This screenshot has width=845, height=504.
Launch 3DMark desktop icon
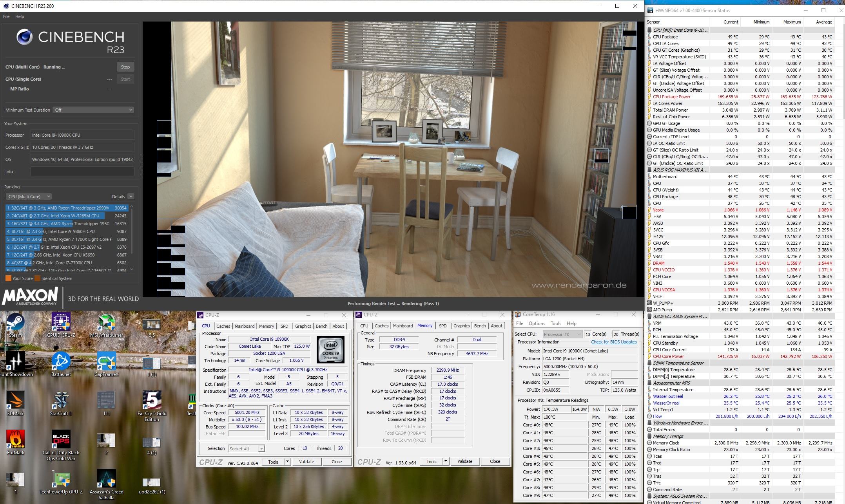15,403
